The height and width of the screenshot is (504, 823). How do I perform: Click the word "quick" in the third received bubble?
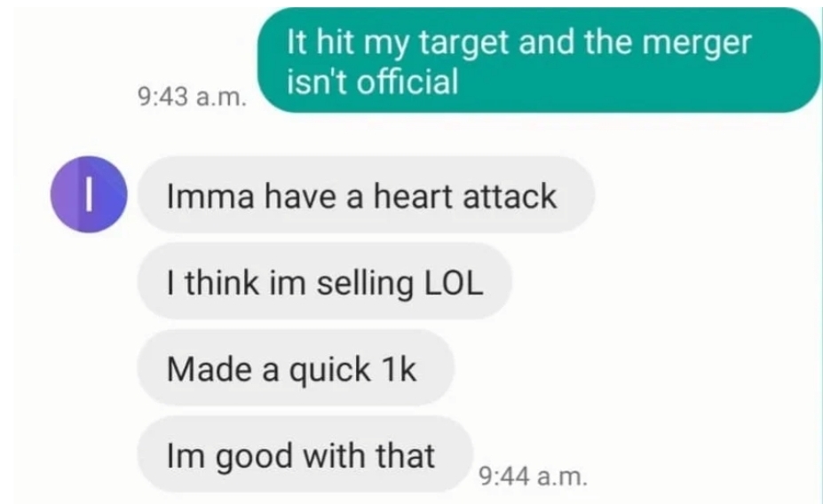click(x=330, y=371)
